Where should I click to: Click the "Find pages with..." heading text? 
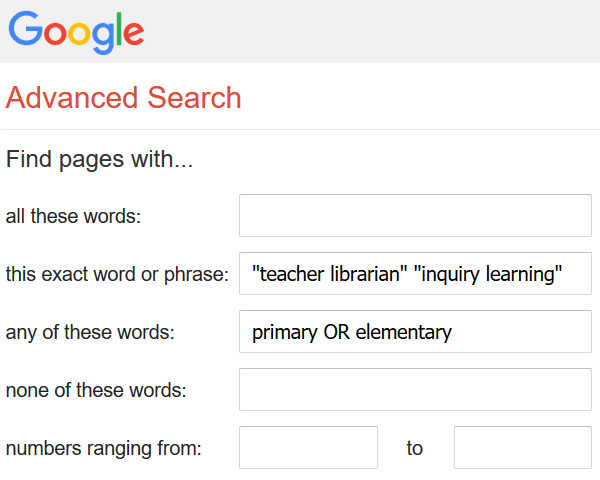pos(99,160)
